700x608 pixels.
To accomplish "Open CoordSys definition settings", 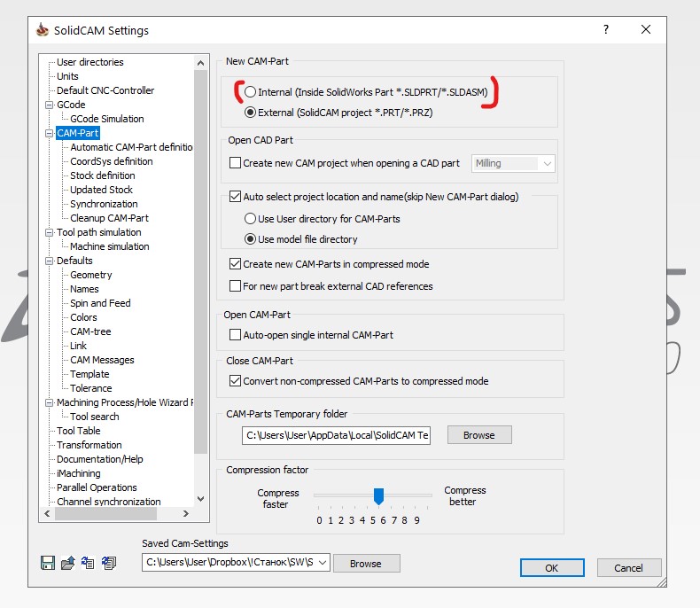I will tap(112, 161).
